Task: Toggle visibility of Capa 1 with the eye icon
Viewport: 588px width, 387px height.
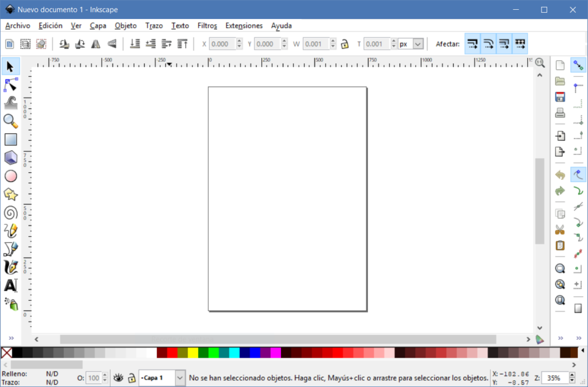Action: (118, 378)
